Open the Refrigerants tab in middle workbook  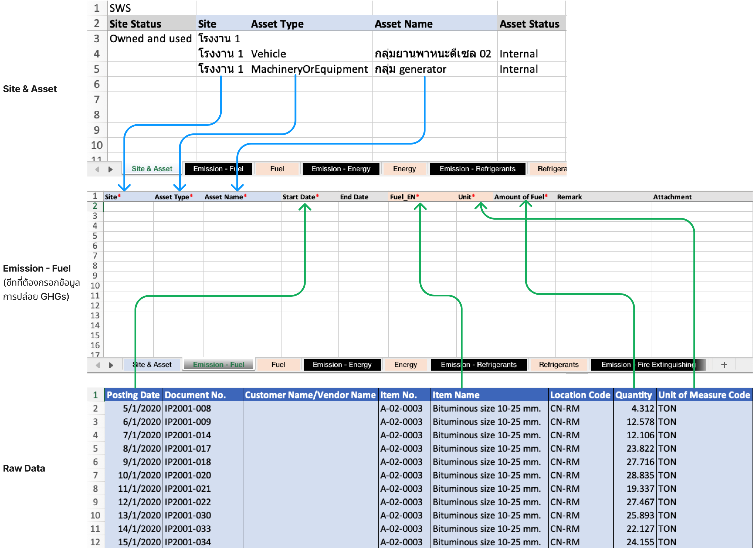558,365
